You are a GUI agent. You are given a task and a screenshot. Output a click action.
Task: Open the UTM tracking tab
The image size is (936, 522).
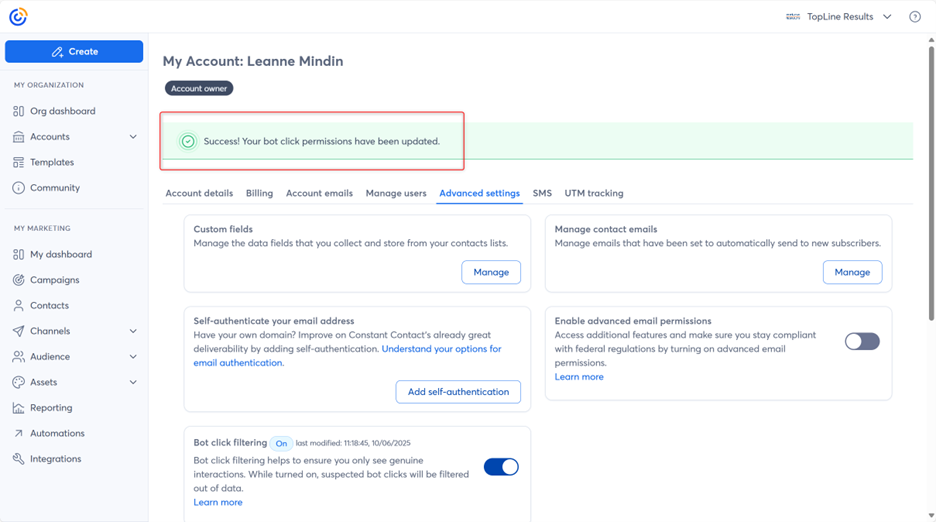(593, 193)
